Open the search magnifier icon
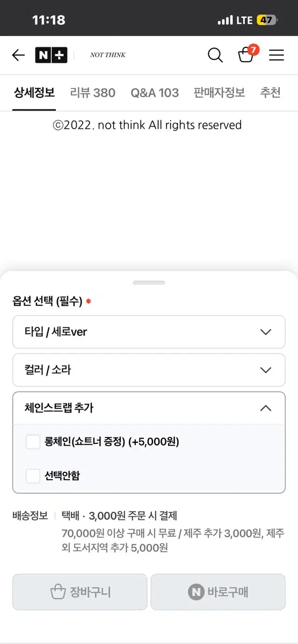The width and height of the screenshot is (298, 644). [215, 55]
